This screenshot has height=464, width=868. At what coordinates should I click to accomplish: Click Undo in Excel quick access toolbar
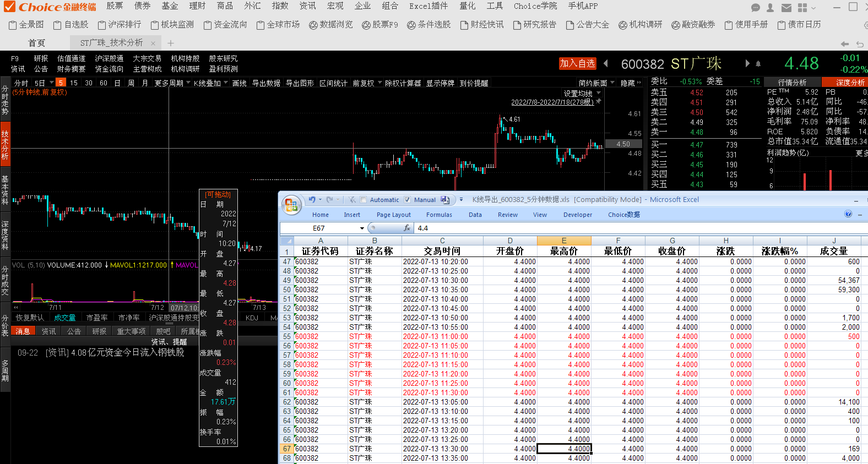click(312, 200)
